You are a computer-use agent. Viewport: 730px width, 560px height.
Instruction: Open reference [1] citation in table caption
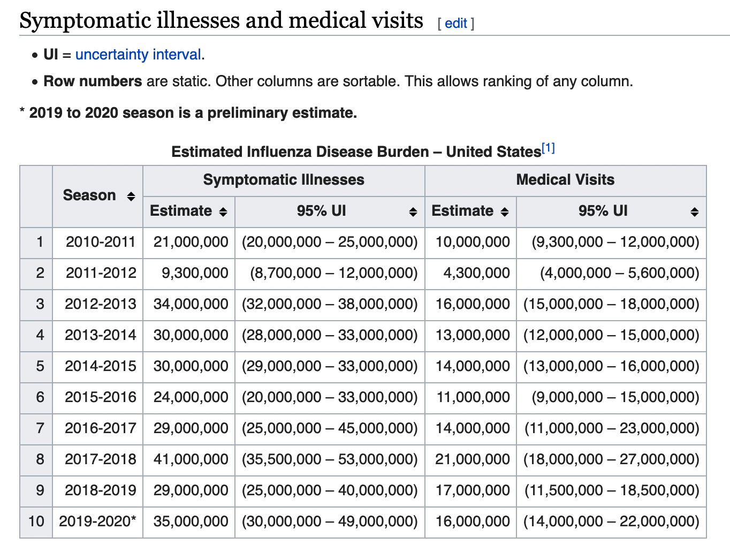click(548, 148)
